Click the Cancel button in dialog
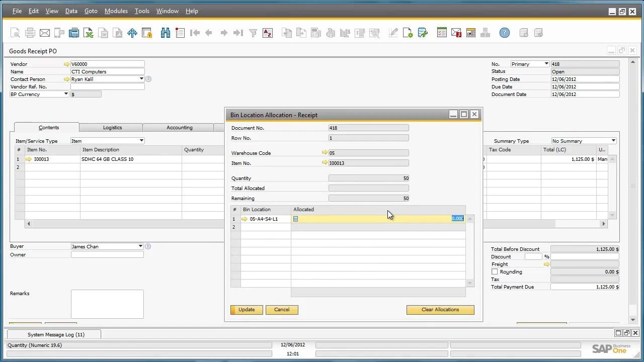 [x=282, y=310]
